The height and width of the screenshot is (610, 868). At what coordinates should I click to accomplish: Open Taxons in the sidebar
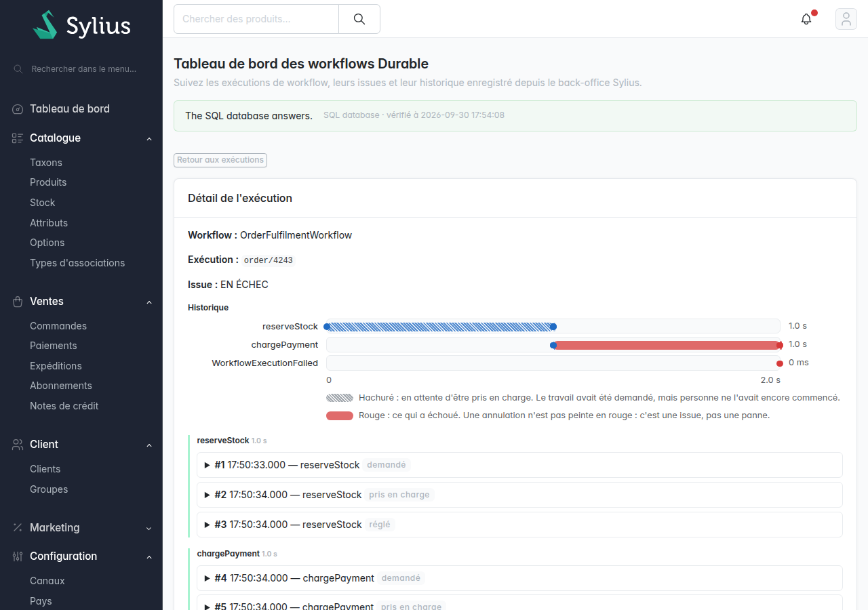point(46,163)
